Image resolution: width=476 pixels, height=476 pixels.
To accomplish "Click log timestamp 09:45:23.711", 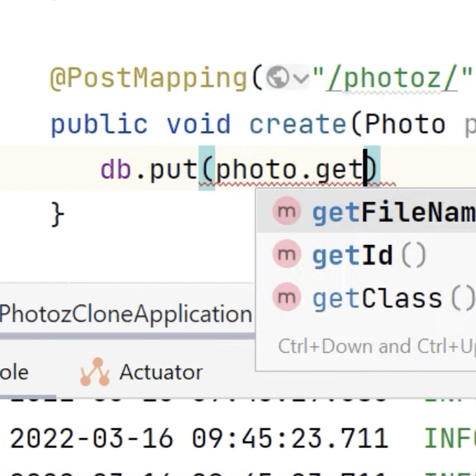I will click(x=290, y=438).
